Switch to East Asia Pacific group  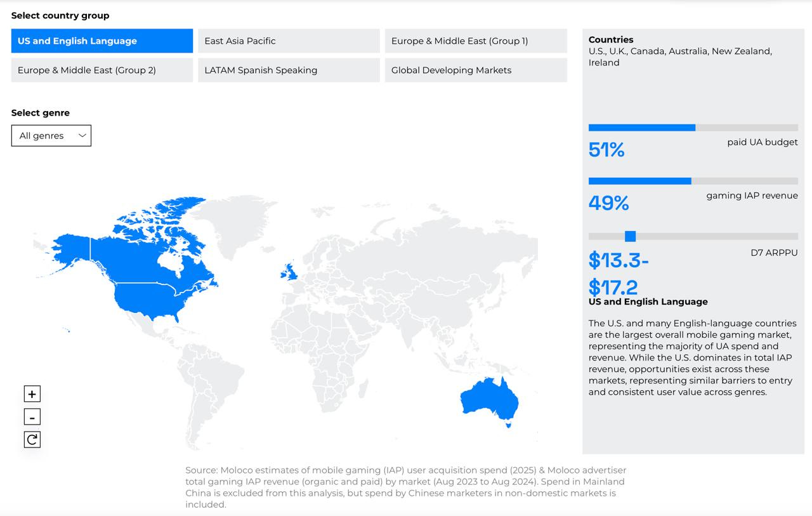[289, 41]
